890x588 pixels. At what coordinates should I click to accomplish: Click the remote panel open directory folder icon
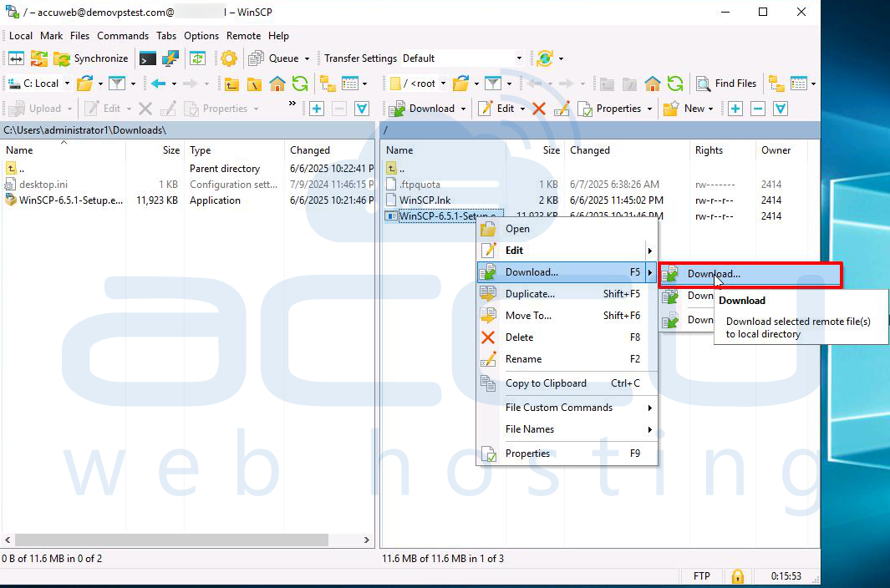pos(460,84)
